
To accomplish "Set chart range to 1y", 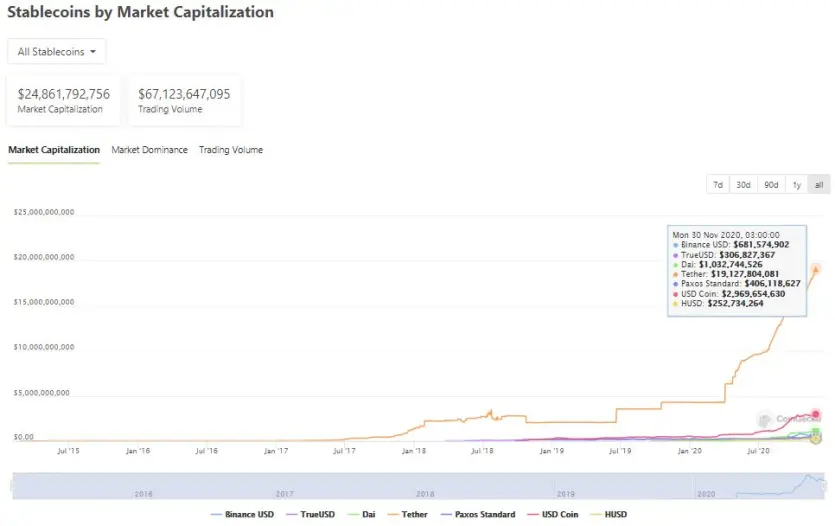I will (x=797, y=185).
